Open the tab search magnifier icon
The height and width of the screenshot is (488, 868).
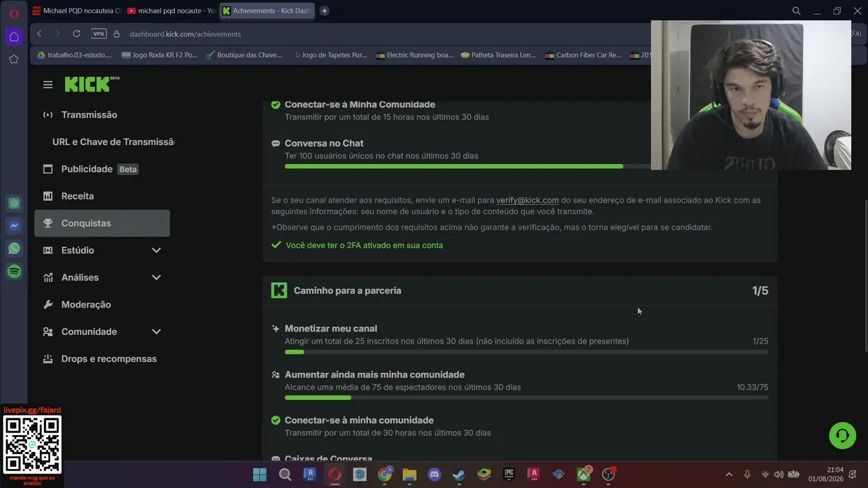click(796, 11)
